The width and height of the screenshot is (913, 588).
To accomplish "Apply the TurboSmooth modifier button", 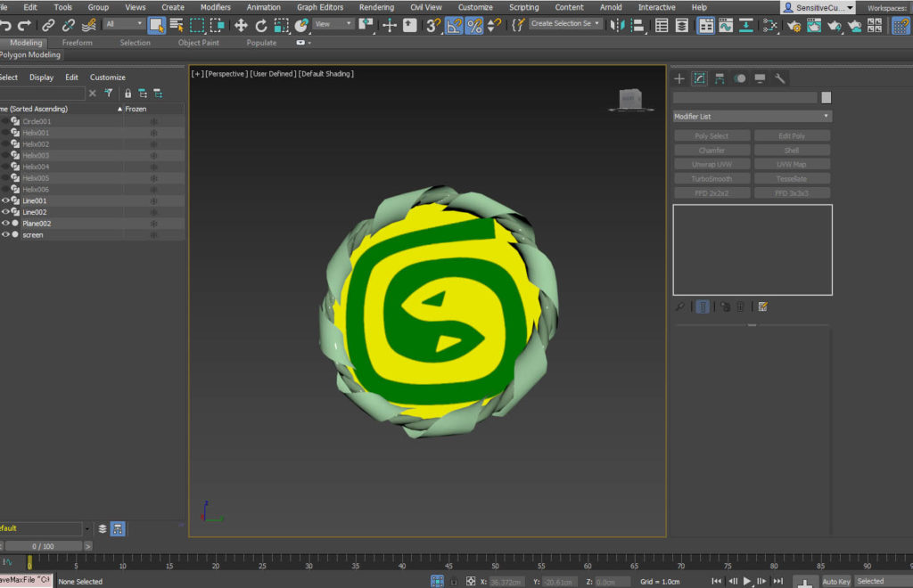I will [711, 178].
